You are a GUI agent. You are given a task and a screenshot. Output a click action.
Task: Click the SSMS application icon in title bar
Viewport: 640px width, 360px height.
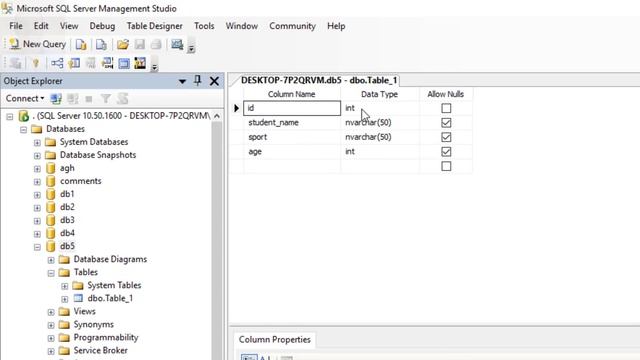7,8
